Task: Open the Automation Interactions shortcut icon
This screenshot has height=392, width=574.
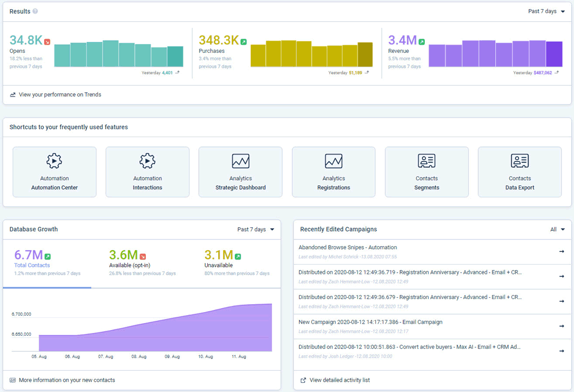Action: pyautogui.click(x=148, y=161)
